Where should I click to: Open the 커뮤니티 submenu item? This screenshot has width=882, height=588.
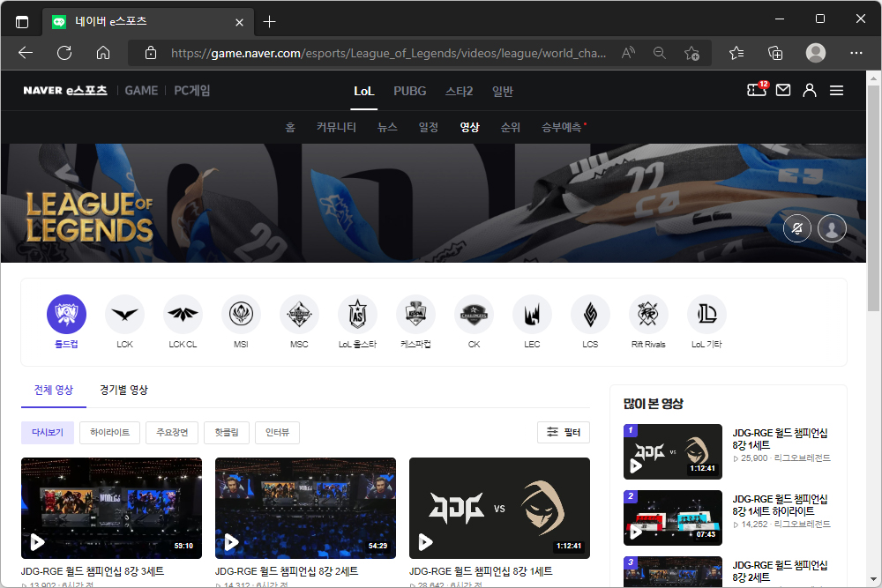[x=336, y=127]
